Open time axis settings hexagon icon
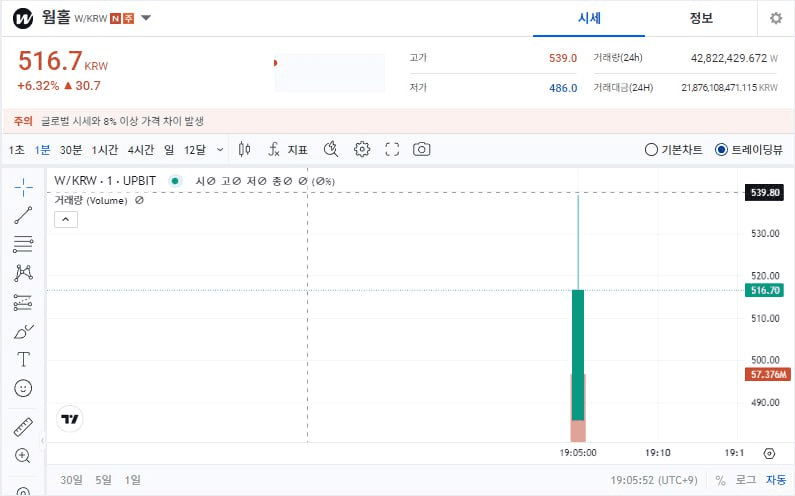Screen dimensions: 795x496 (769, 453)
